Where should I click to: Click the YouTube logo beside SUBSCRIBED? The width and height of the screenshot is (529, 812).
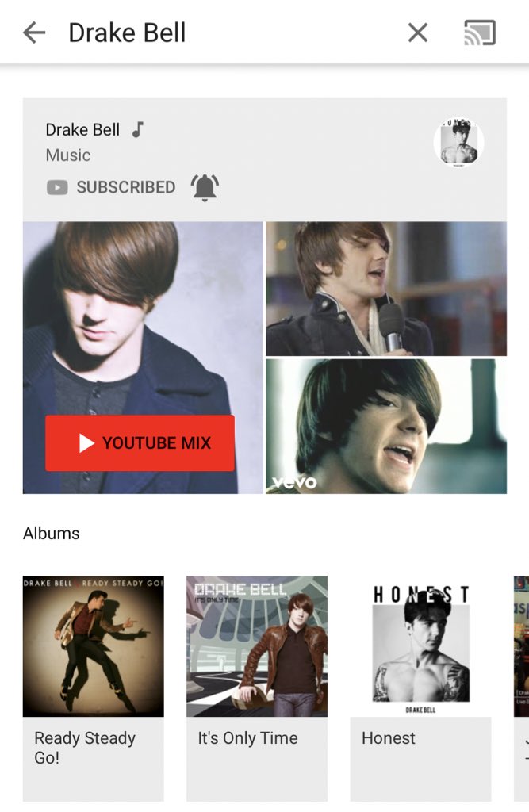[x=57, y=187]
